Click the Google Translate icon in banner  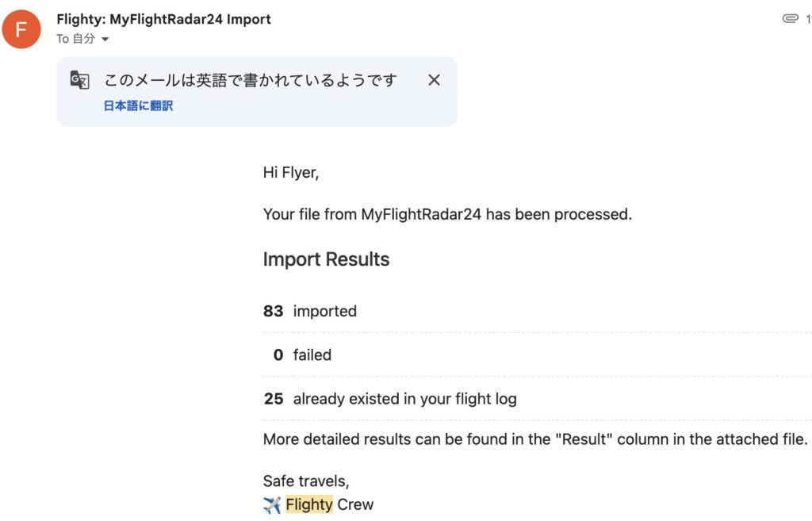click(x=79, y=80)
